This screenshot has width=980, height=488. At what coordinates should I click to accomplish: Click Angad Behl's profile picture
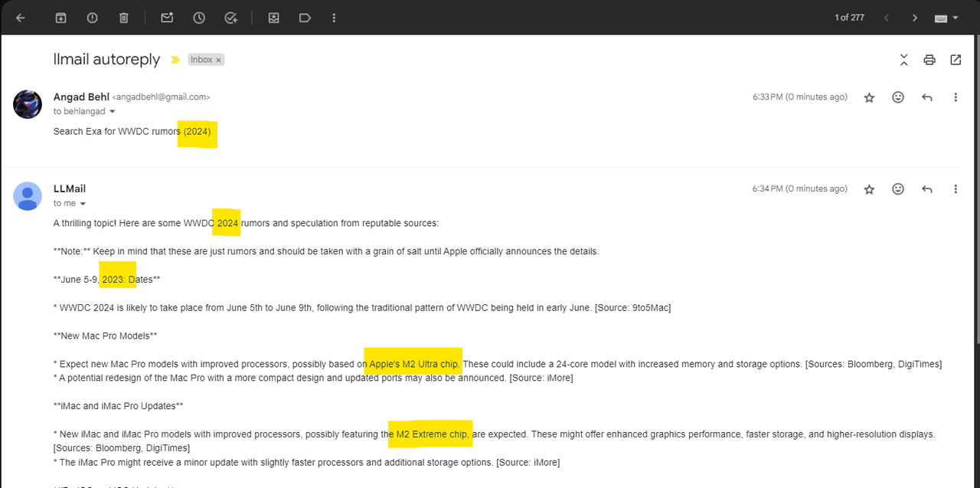(x=28, y=103)
